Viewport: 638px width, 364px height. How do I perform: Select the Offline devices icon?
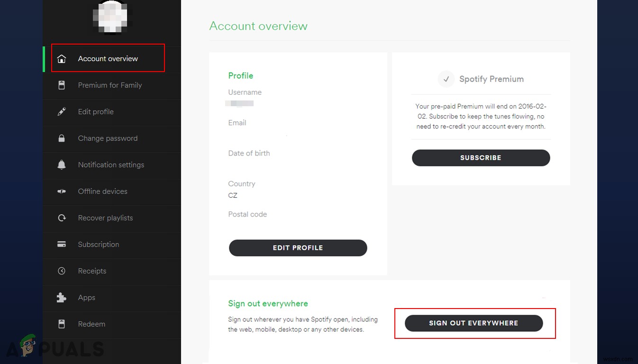click(62, 191)
